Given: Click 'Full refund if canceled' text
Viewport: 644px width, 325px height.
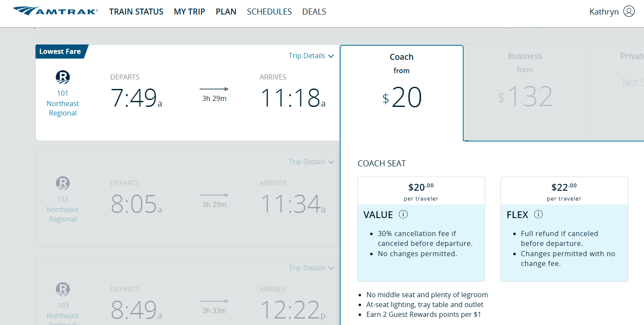Looking at the screenshot, I should coord(559,233).
